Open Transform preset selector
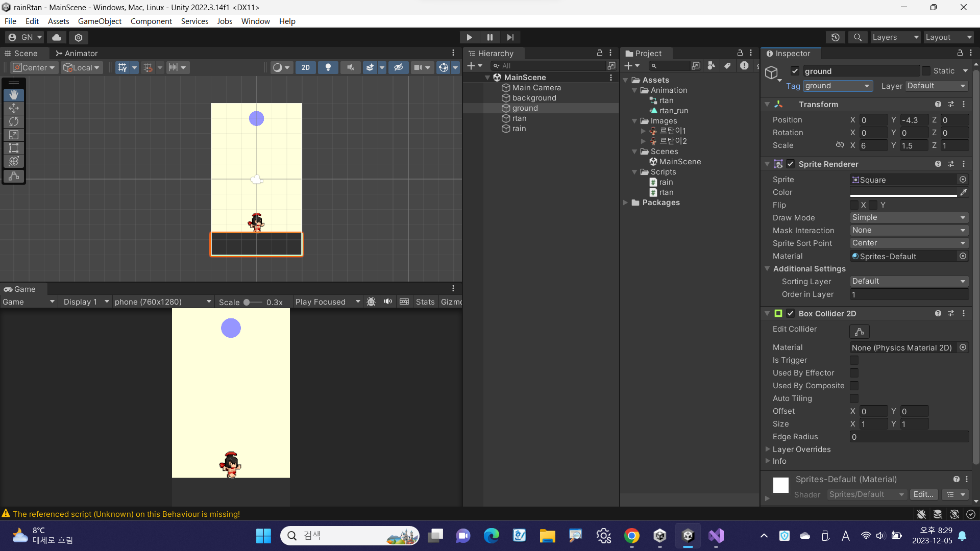The height and width of the screenshot is (551, 980). coord(951,104)
